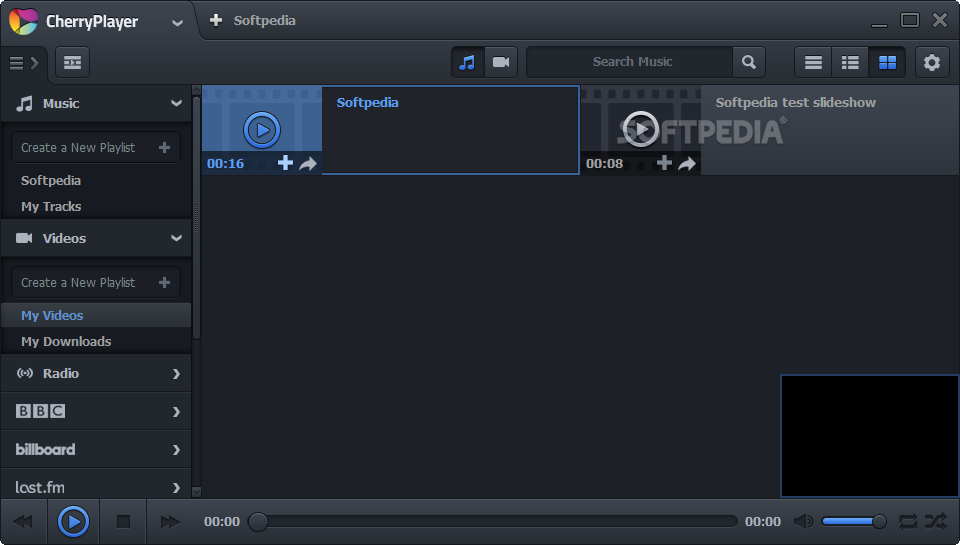Create a new video playlist
The width and height of the screenshot is (960, 545).
pyautogui.click(x=96, y=282)
